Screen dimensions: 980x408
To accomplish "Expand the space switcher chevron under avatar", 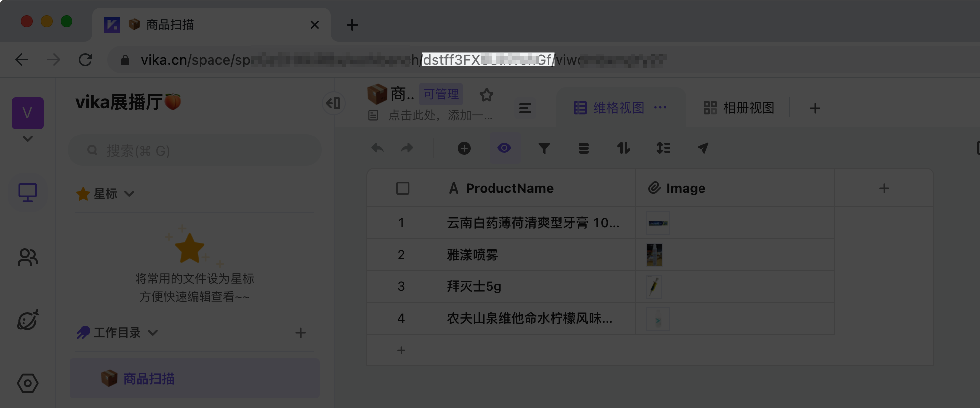I will tap(28, 139).
